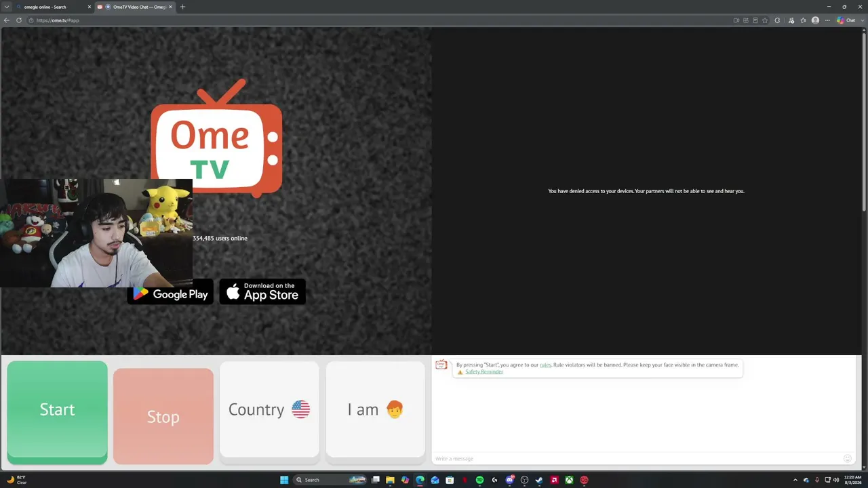Launch Copilot from the taskbar

[x=405, y=480]
